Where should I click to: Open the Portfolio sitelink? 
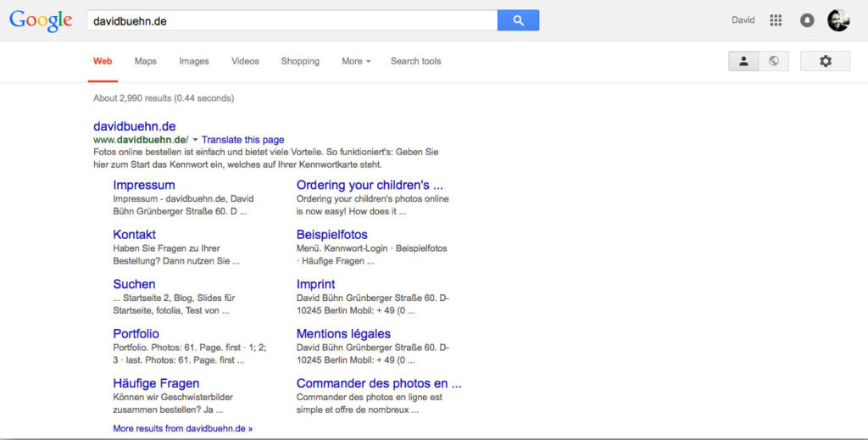coord(136,334)
